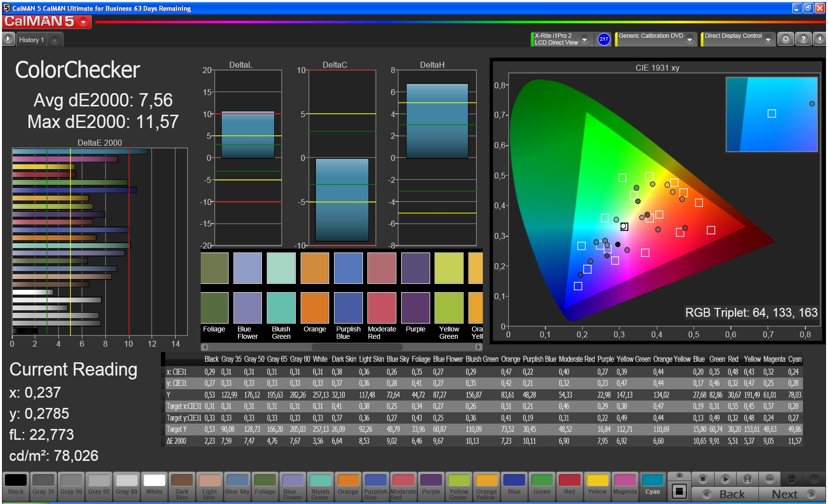Click the Foliage measured swatch in comparison
This screenshot has width=828, height=504.
(x=214, y=268)
